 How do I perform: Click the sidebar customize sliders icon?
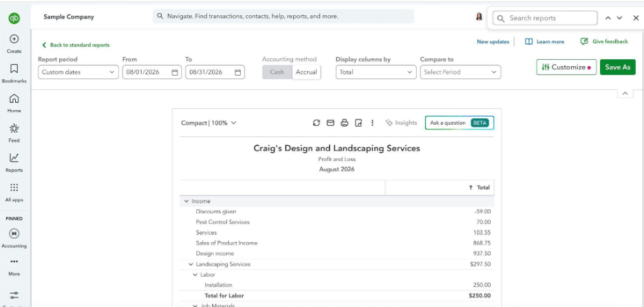tap(14, 295)
